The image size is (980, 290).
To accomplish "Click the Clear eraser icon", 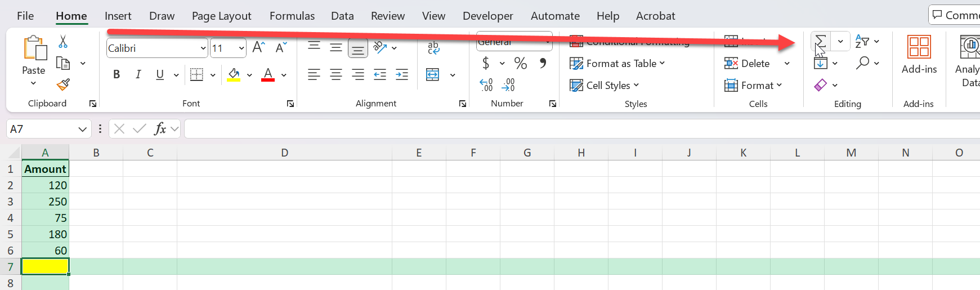I will coord(820,85).
